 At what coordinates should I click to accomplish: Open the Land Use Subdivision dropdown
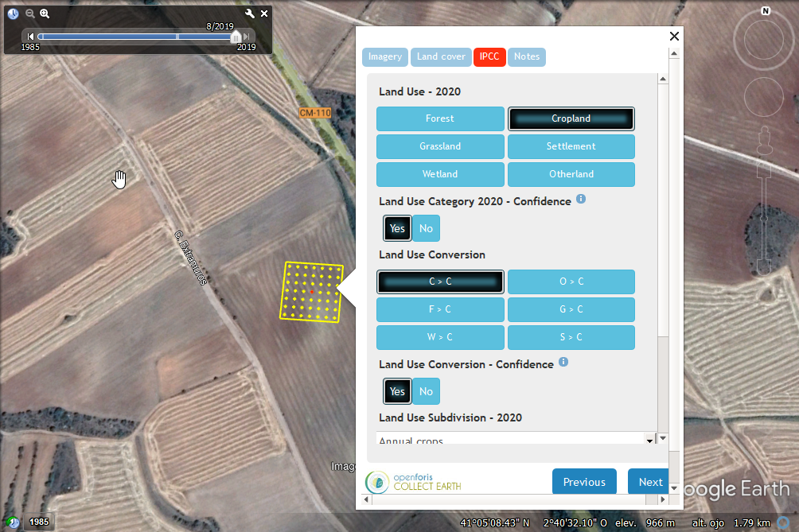[649, 440]
